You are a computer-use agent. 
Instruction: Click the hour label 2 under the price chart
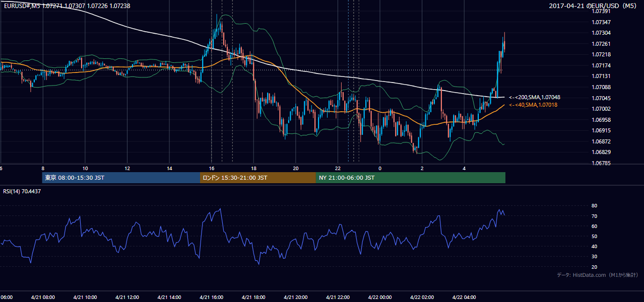click(422, 168)
